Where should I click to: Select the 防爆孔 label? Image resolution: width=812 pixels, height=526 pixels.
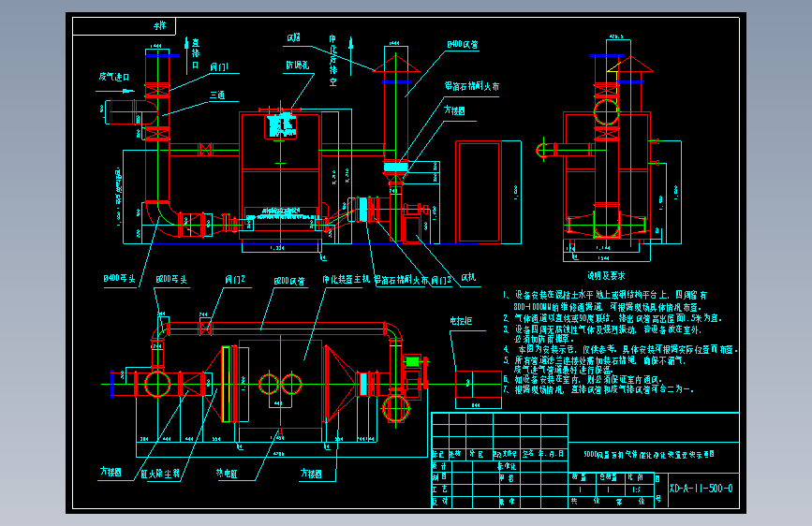coord(297,66)
